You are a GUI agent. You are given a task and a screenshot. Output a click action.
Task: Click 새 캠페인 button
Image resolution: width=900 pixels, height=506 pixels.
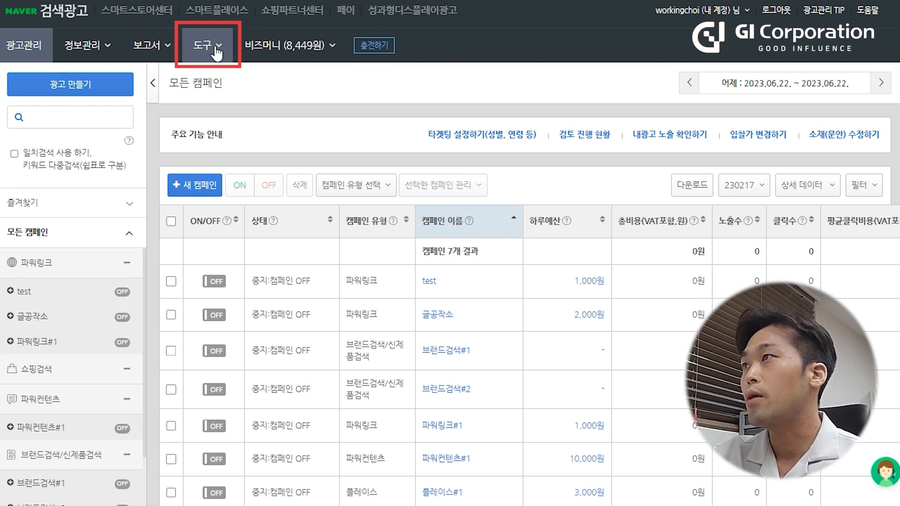tap(195, 185)
